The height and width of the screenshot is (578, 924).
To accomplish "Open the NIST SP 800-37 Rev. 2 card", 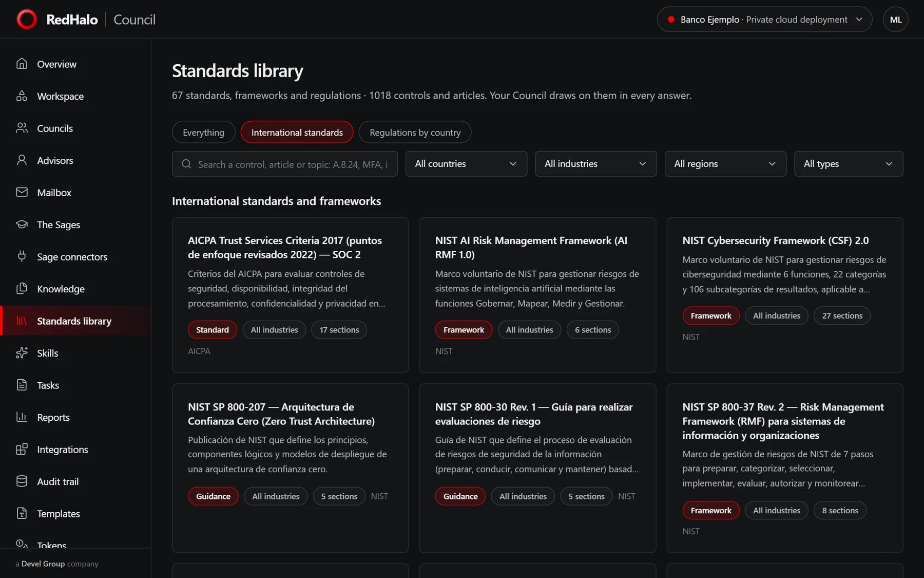I will coord(784,468).
